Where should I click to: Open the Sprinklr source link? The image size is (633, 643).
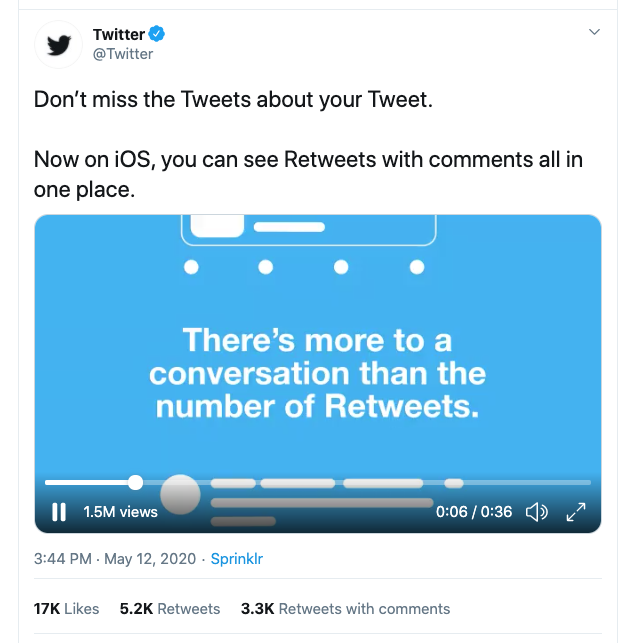coord(236,559)
